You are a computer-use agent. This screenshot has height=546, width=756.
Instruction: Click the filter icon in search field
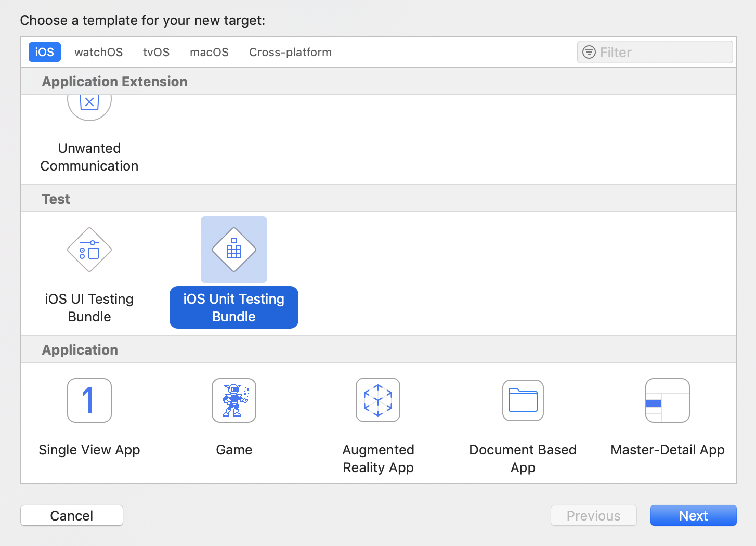point(589,52)
